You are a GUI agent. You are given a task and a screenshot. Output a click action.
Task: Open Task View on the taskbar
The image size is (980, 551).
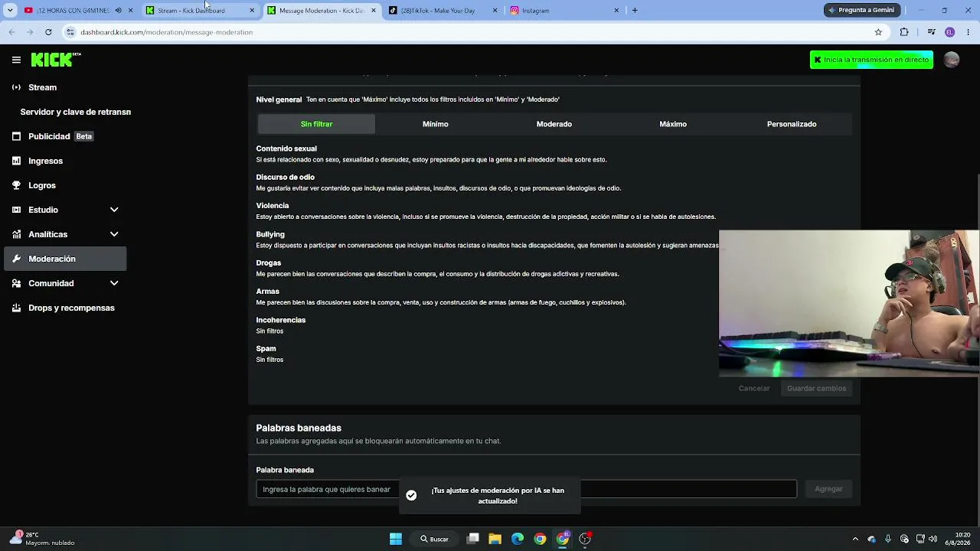(x=473, y=539)
